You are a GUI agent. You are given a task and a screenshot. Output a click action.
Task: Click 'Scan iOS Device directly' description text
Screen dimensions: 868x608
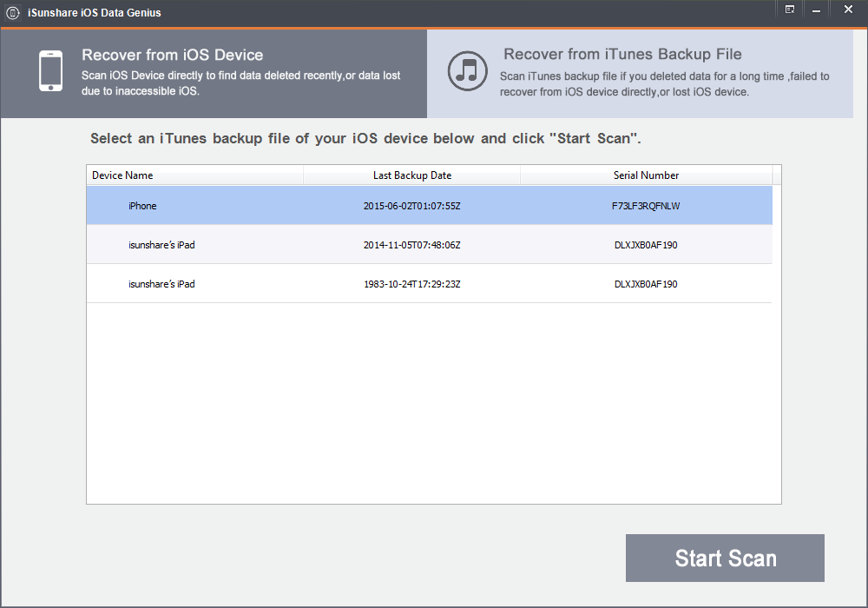[x=240, y=83]
